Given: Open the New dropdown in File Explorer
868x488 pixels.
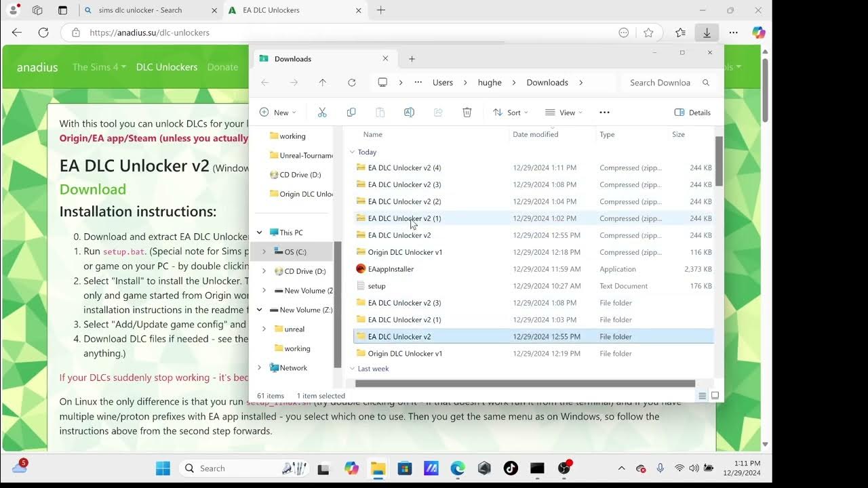Looking at the screenshot, I should pyautogui.click(x=278, y=113).
